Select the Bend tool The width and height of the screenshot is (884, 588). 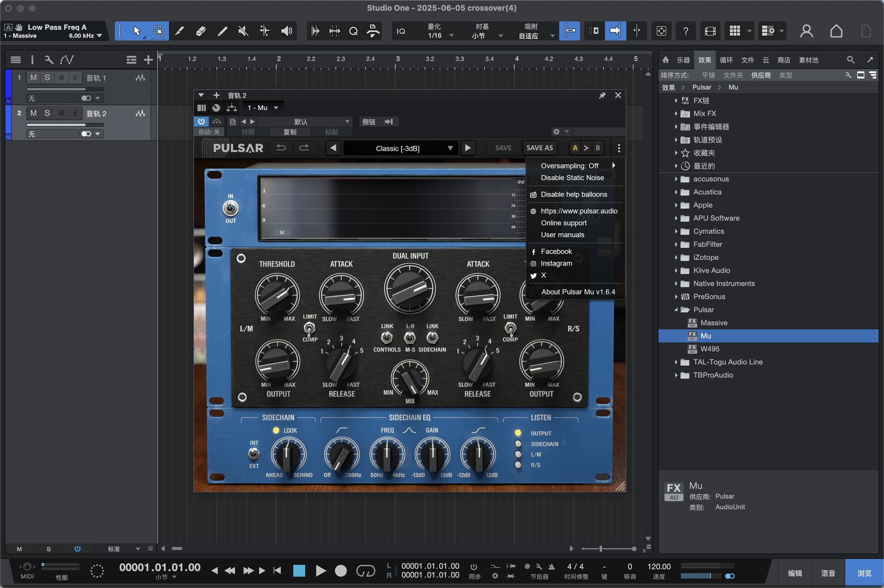click(x=265, y=31)
